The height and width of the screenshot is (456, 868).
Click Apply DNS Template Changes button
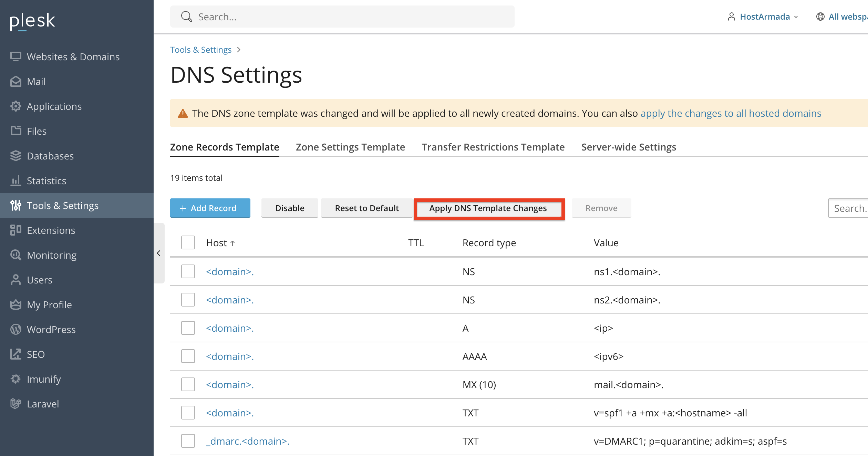pos(488,208)
